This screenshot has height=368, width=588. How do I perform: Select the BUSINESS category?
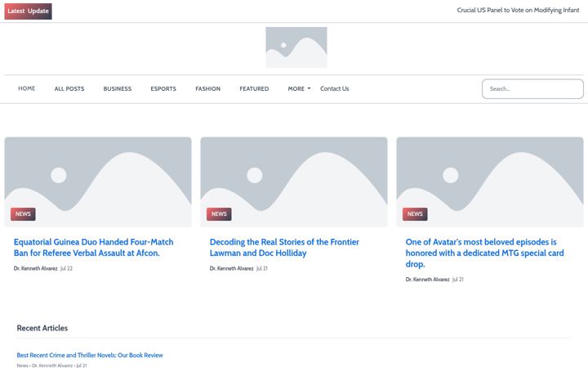coord(118,88)
